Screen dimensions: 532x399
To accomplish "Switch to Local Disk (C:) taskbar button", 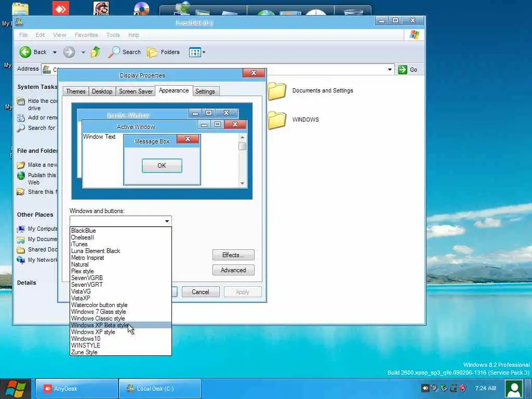I will point(160,389).
